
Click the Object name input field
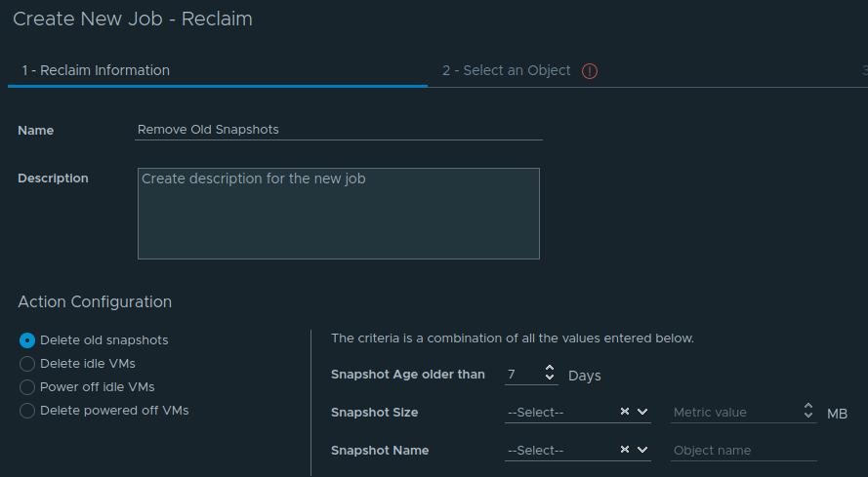(x=743, y=451)
